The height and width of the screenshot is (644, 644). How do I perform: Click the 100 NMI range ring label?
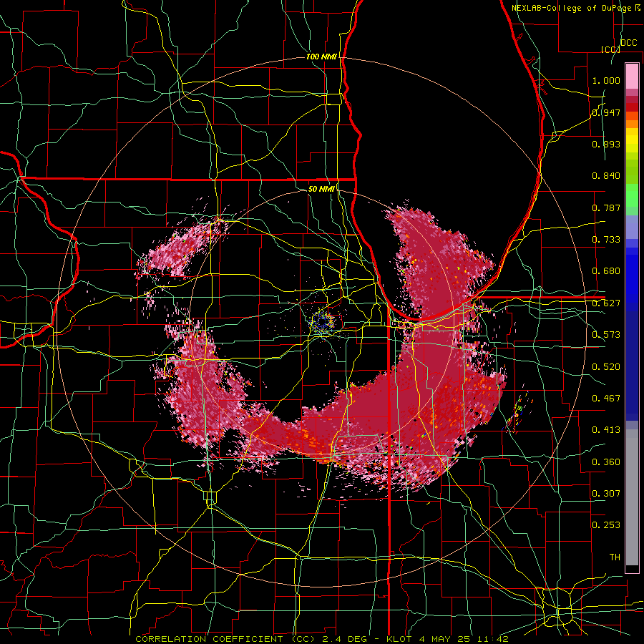(321, 57)
